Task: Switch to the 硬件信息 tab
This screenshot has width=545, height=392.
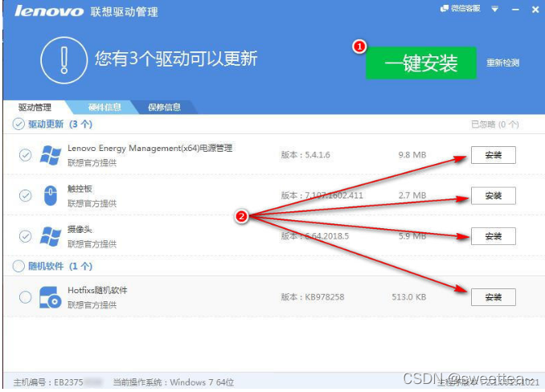Action: point(104,108)
